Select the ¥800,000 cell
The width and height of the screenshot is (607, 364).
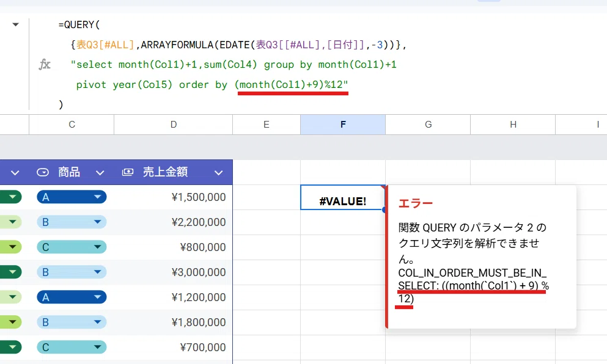click(174, 247)
